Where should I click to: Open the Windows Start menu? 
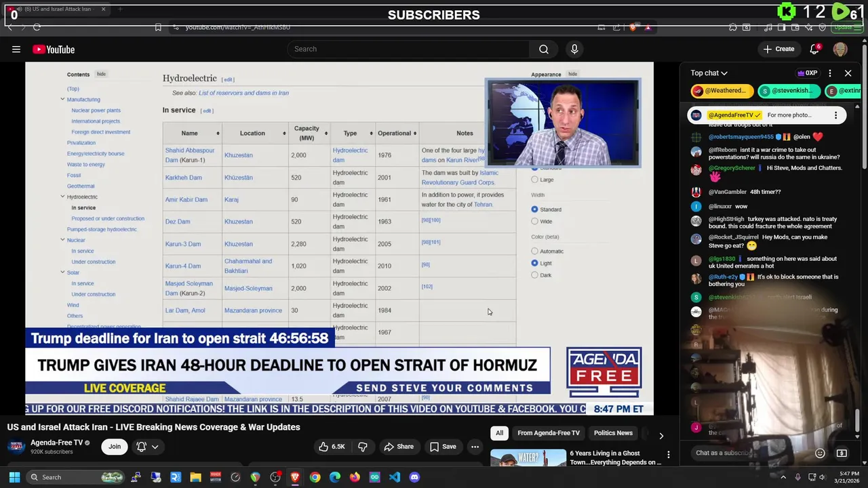(x=14, y=477)
